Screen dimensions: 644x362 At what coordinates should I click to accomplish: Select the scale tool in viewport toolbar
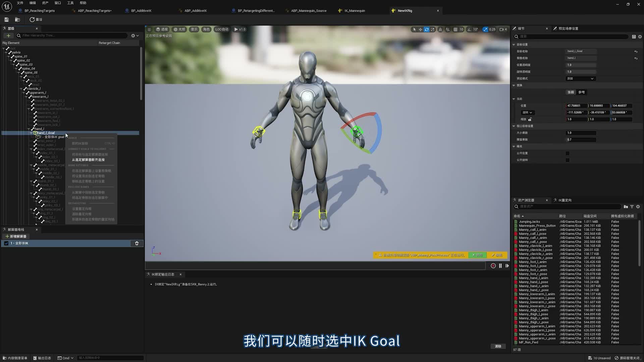(x=433, y=29)
